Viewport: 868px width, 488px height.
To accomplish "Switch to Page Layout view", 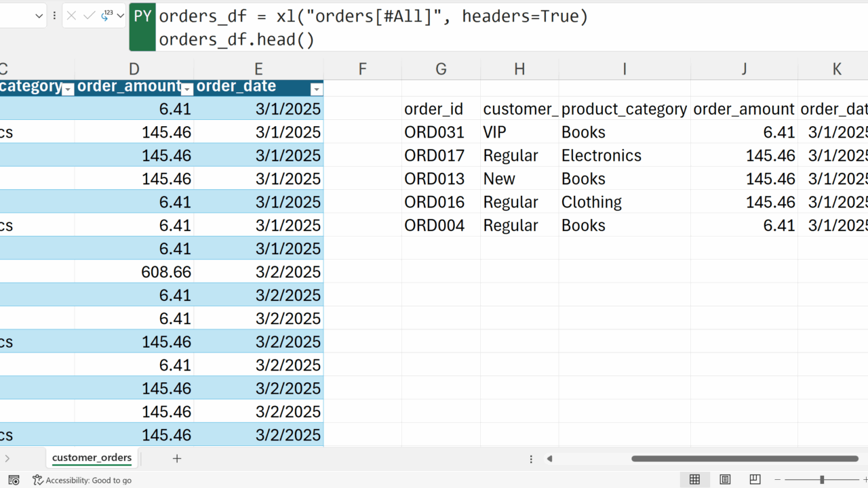I will pyautogui.click(x=725, y=480).
